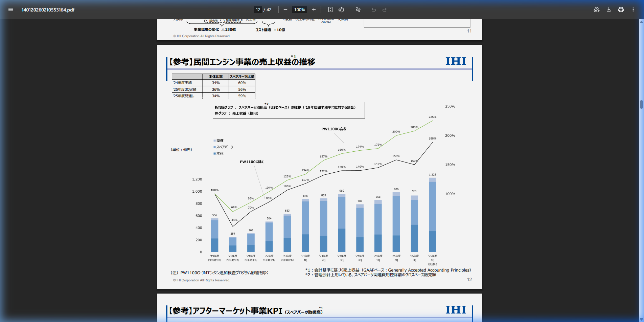Screen dimensions: 644x322
Task: Click the scrollbar up arrow
Action: 641,22
